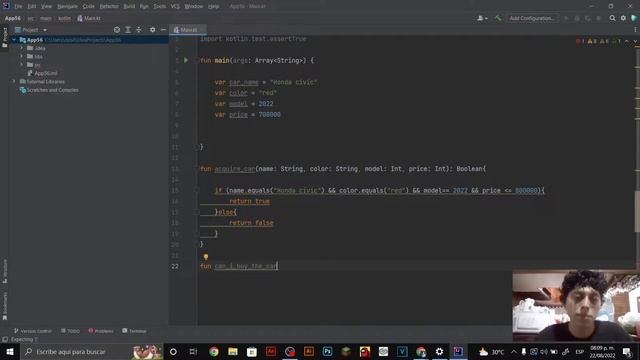Toggle the Structure side tool window button
This screenshot has height=360, width=640.
5,271
